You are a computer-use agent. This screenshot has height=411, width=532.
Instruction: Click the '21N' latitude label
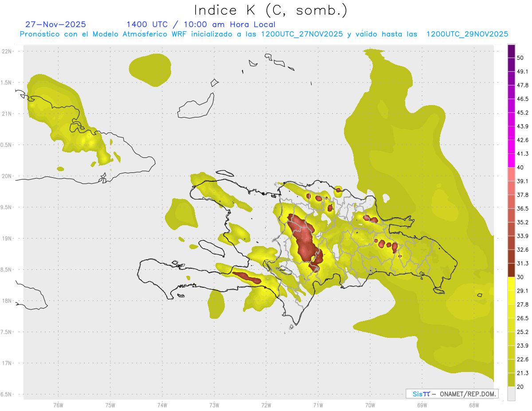7,114
